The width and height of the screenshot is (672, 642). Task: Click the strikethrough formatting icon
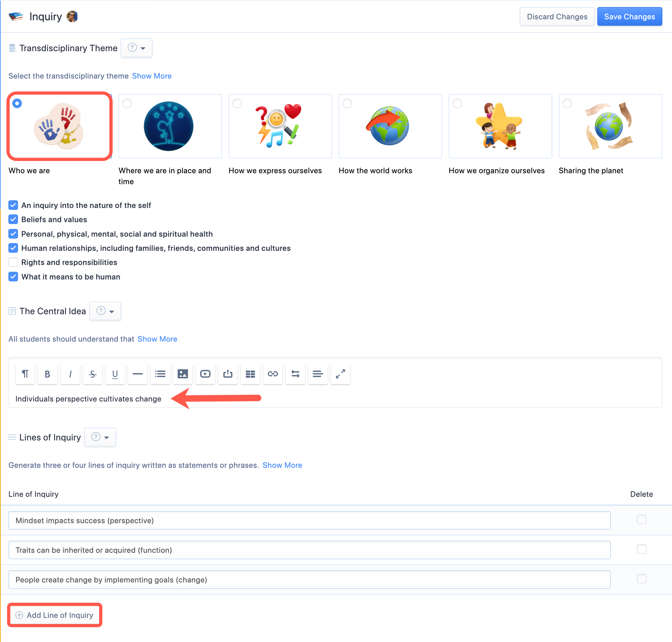(x=92, y=374)
